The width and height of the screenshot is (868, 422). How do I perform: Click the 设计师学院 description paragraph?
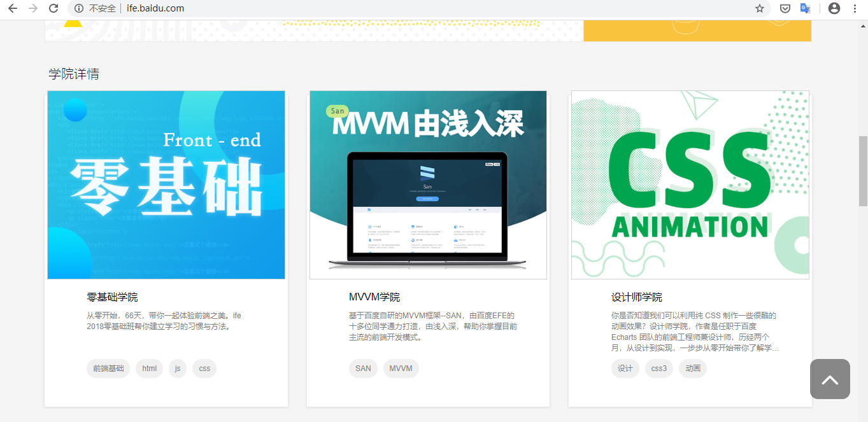[x=695, y=332]
